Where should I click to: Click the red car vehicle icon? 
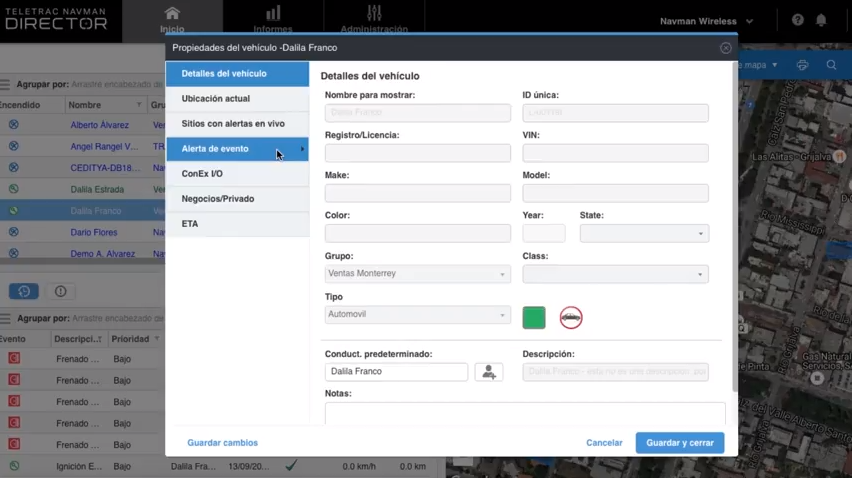pyautogui.click(x=571, y=318)
